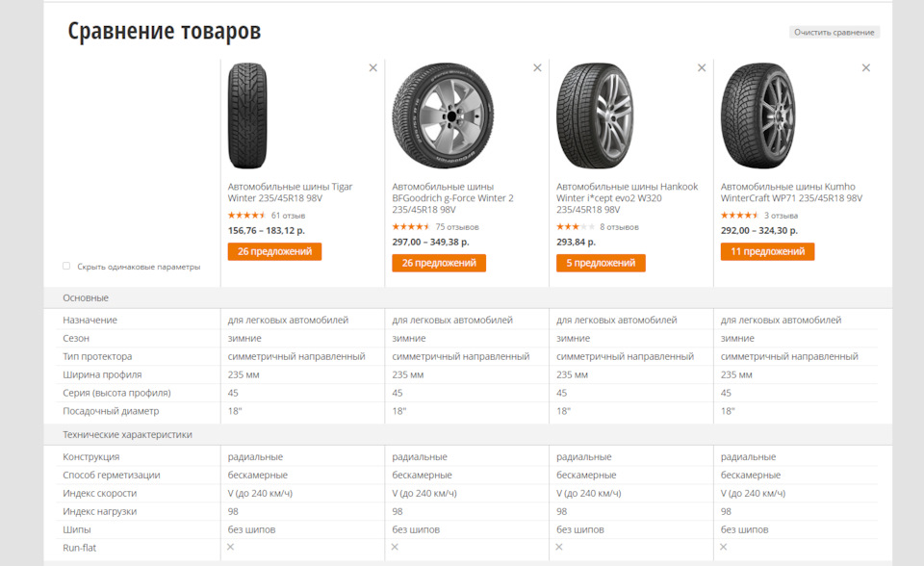
Task: View the 61 reviews for Tigar Winter
Action: tap(288, 216)
